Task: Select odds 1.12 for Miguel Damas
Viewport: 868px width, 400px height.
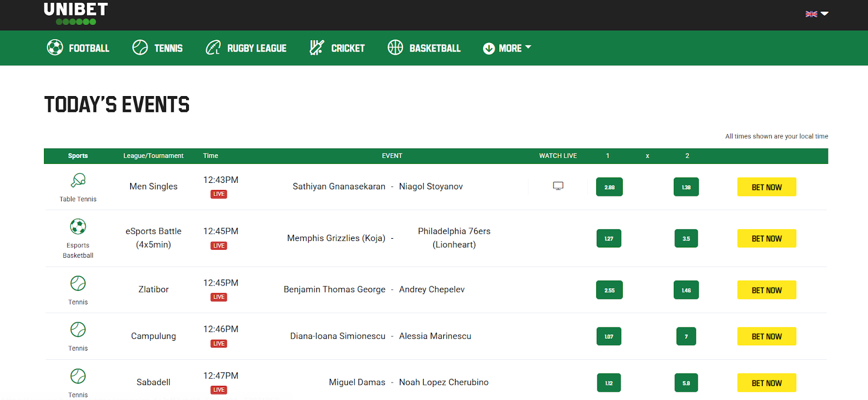Action: (609, 383)
